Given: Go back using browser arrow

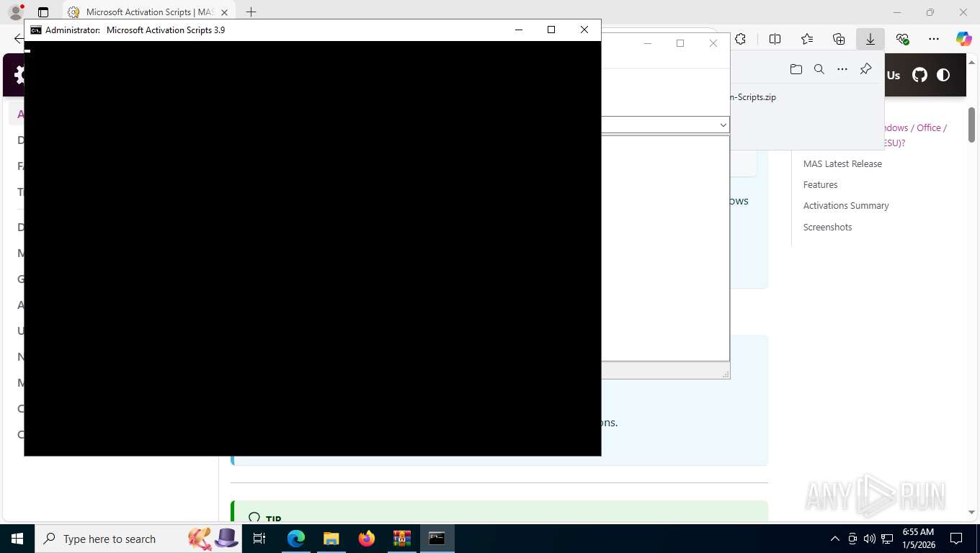Looking at the screenshot, I should [18, 39].
